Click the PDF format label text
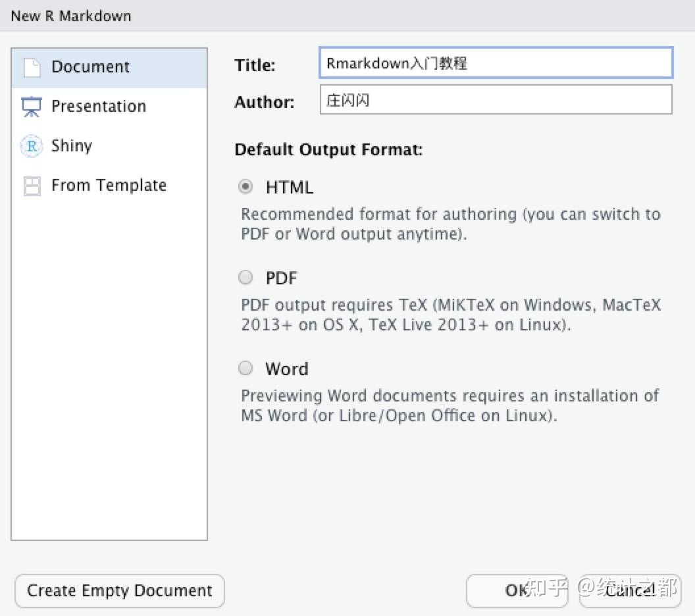This screenshot has height=616, width=695. coord(282,278)
